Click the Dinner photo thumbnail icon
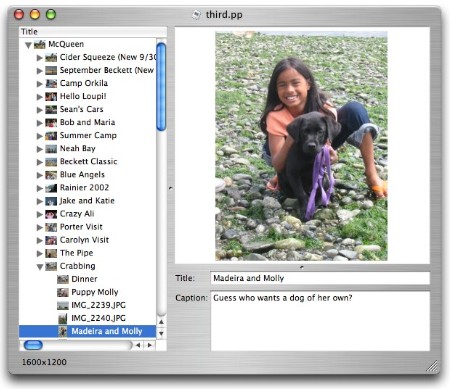The height and width of the screenshot is (389, 450). 63,279
